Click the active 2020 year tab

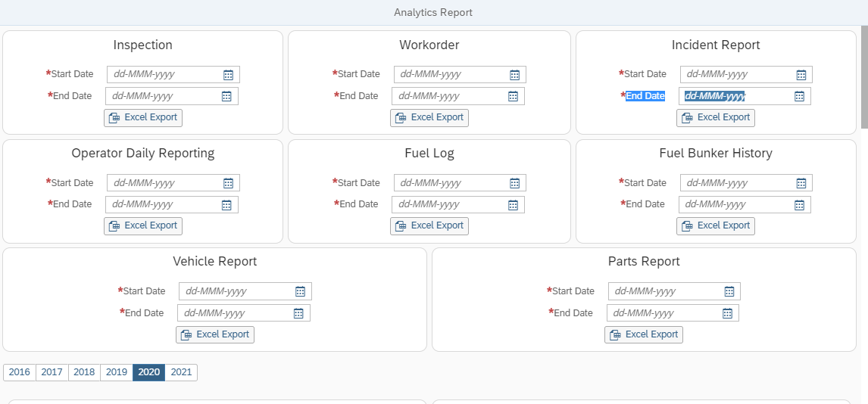click(149, 372)
